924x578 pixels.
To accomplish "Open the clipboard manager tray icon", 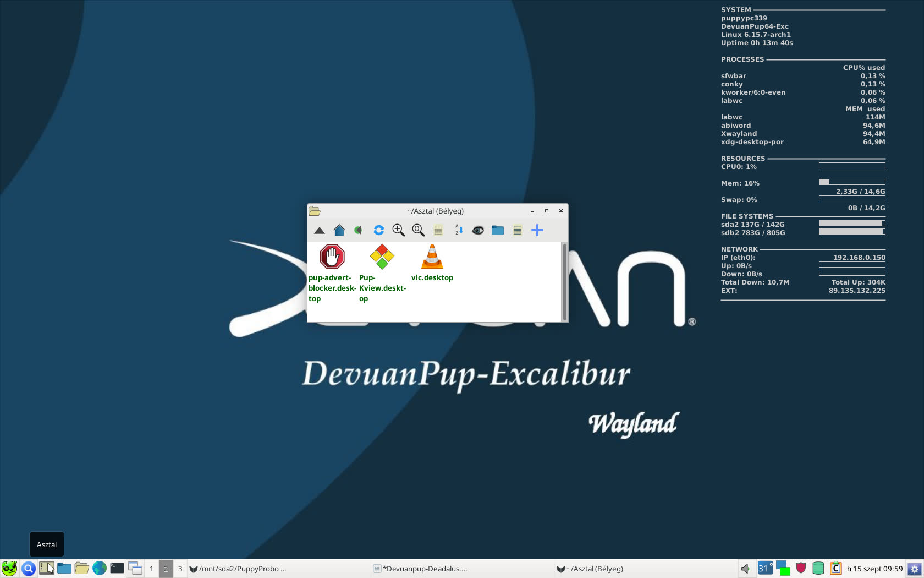I will [836, 568].
